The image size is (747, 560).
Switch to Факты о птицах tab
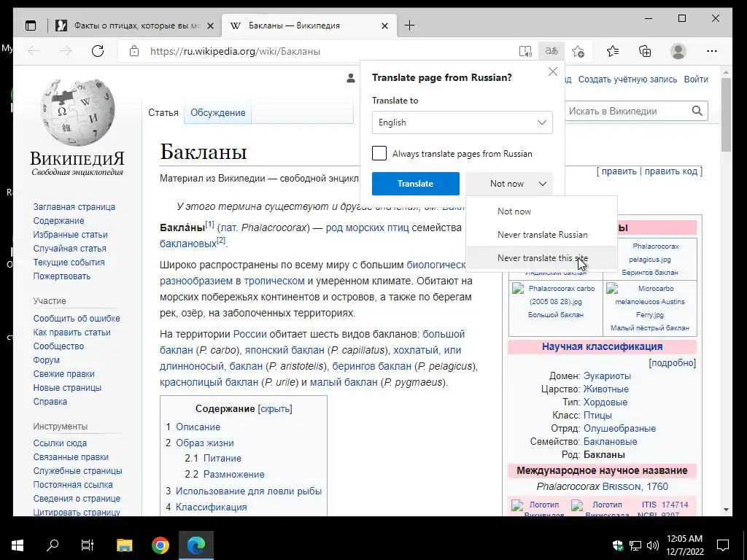[134, 26]
